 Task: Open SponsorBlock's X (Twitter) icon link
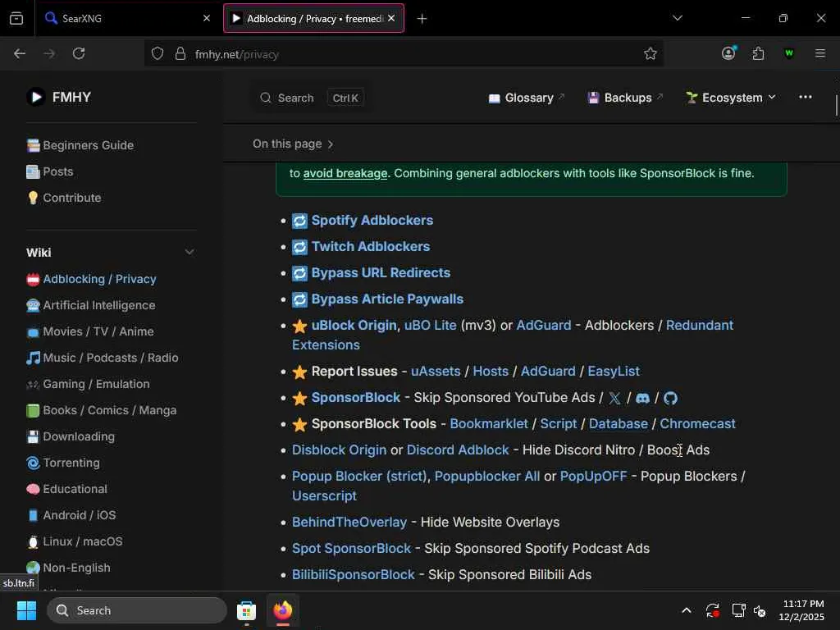point(615,398)
